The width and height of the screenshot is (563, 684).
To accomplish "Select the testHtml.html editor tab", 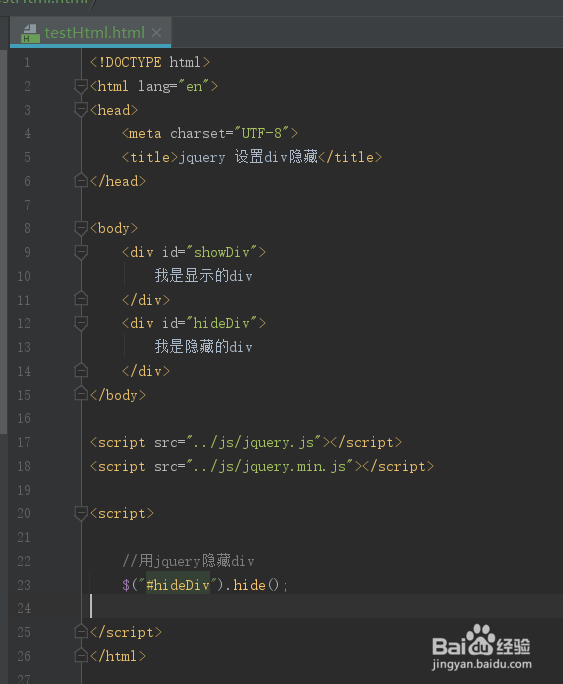I will click(x=90, y=33).
